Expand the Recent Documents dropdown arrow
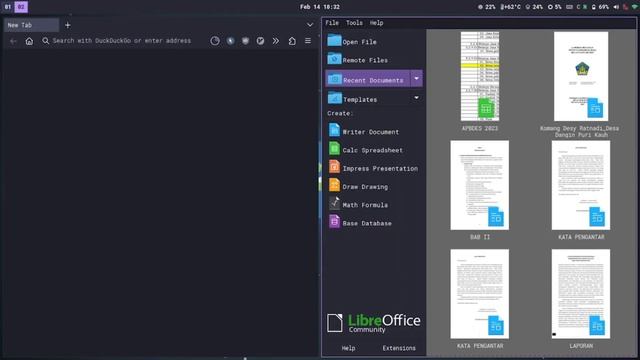The width and height of the screenshot is (640, 360). pos(416,78)
